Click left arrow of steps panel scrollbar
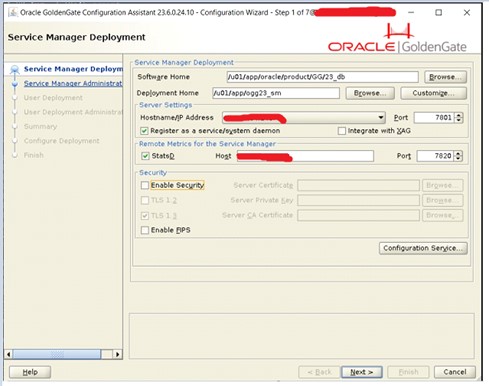Screen dimensions: 489x386 8,354
